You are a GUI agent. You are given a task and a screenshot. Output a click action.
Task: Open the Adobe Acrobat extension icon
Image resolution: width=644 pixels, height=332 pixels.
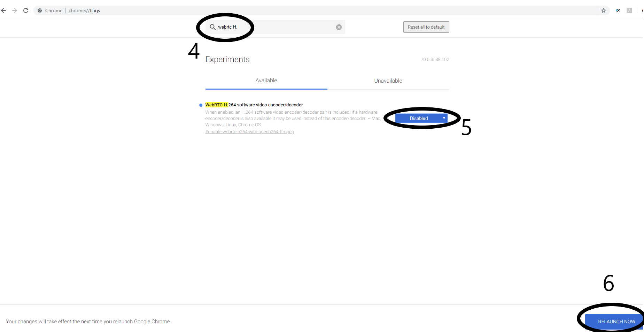pos(629,10)
